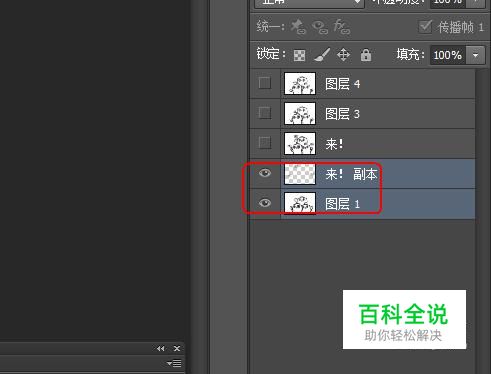Hide the 来! 副本 layer

pos(265,173)
